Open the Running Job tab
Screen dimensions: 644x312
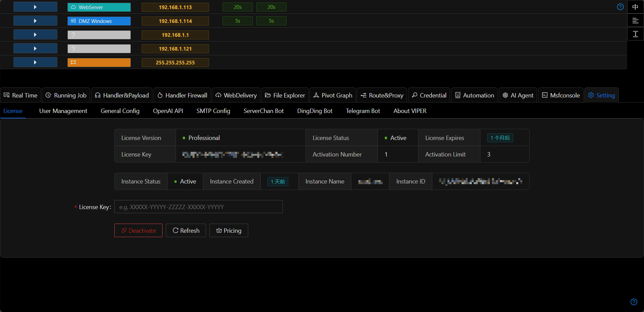pos(66,95)
